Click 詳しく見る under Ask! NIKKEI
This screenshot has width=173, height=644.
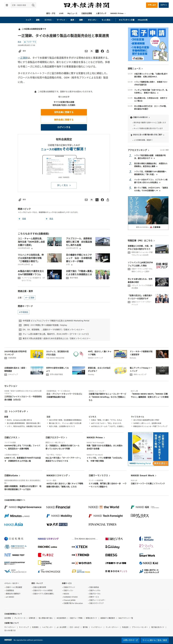pos(64,185)
